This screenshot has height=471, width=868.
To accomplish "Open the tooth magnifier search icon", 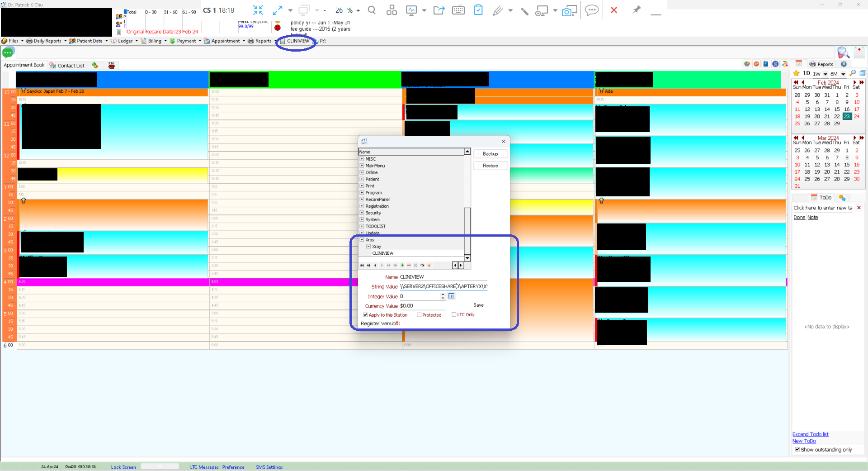I will point(843,53).
